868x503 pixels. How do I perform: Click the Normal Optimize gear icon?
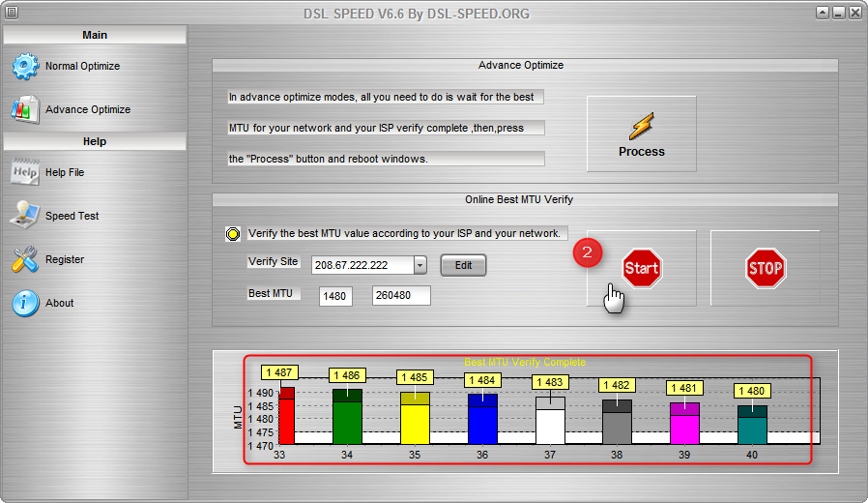point(25,67)
